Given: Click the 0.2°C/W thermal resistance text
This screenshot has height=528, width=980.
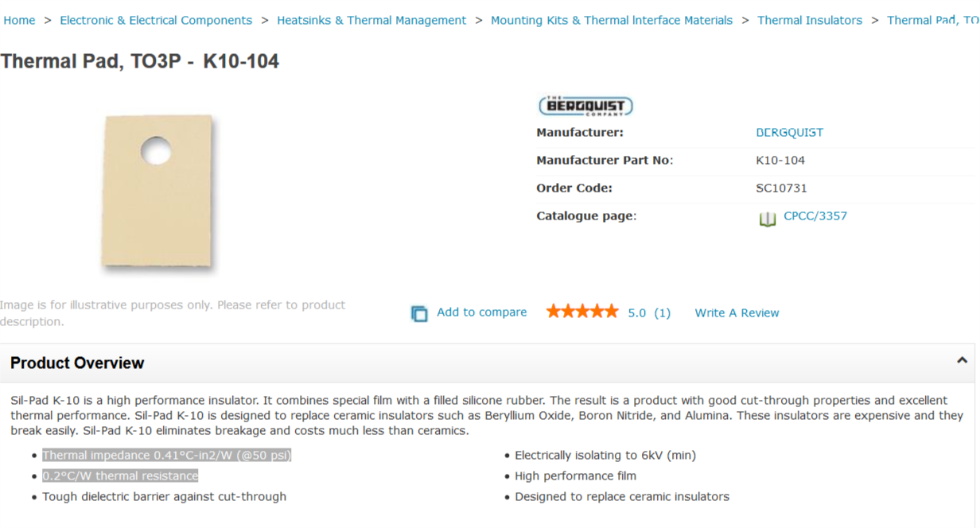Looking at the screenshot, I should pyautogui.click(x=120, y=476).
